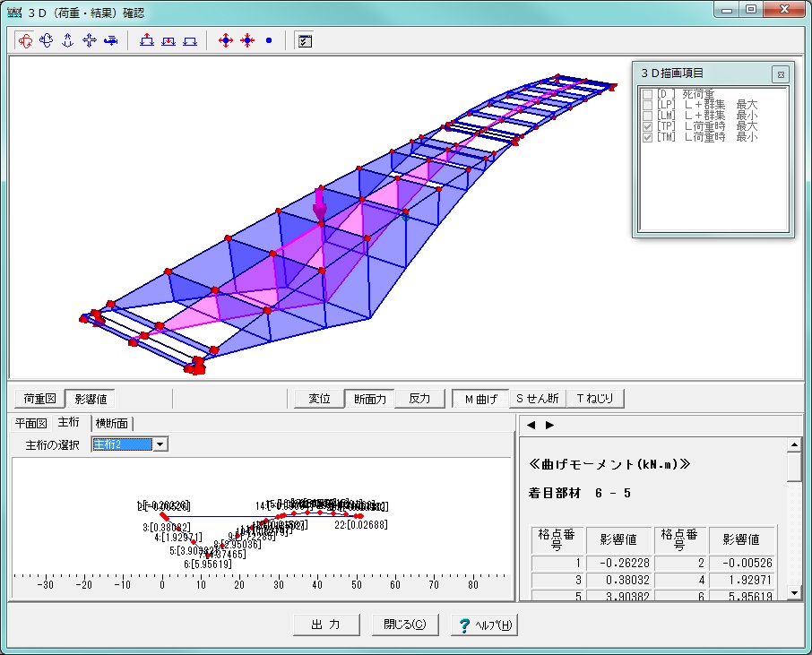Select Tねじり torsion
The width and height of the screenshot is (812, 655).
595,398
